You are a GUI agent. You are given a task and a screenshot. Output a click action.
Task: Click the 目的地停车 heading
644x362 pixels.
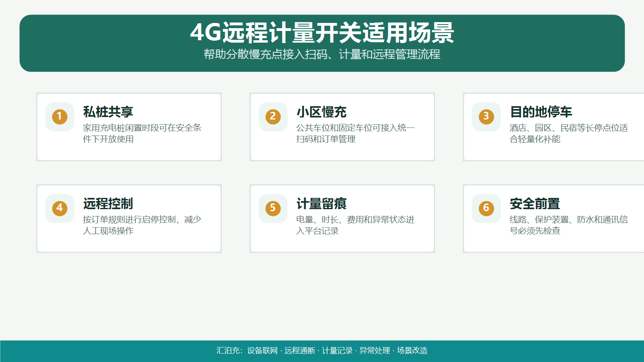pyautogui.click(x=541, y=112)
